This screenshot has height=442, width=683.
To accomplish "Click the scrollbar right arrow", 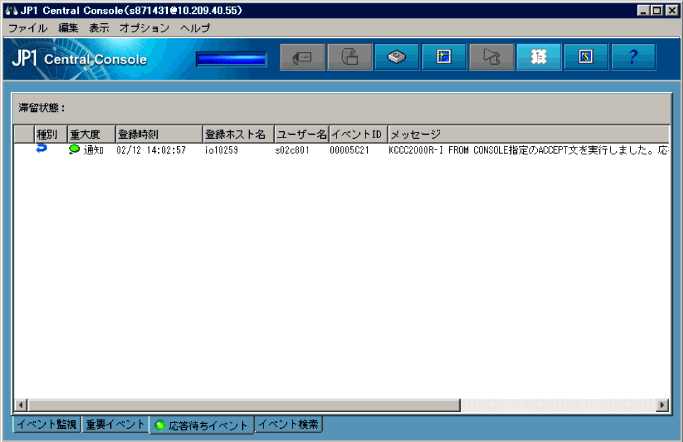I will click(x=662, y=405).
